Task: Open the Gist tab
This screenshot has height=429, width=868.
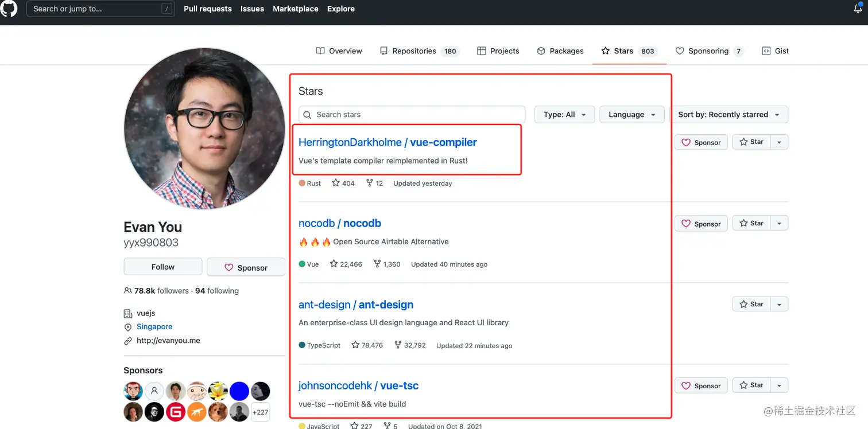Action: click(776, 51)
